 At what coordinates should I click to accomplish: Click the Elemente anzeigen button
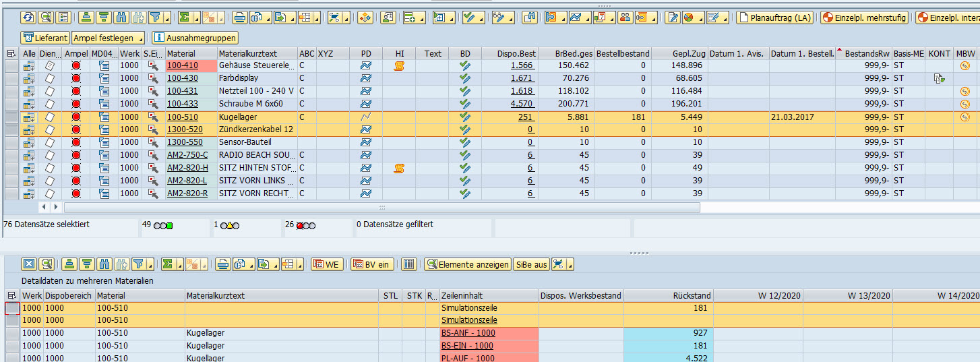(467, 264)
